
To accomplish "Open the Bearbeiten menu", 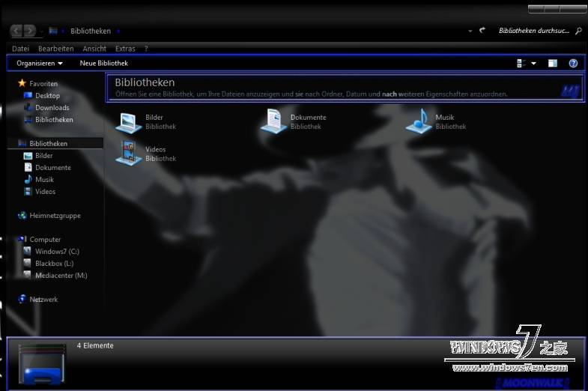I will [x=56, y=49].
